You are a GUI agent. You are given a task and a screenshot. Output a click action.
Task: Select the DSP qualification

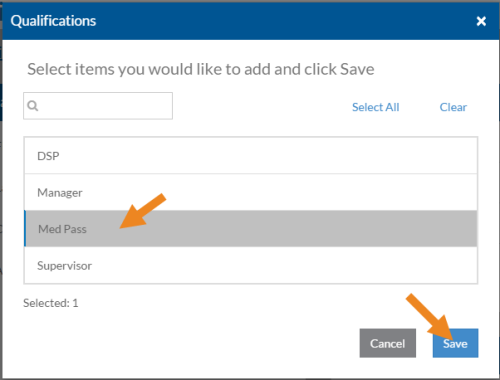pyautogui.click(x=251, y=156)
